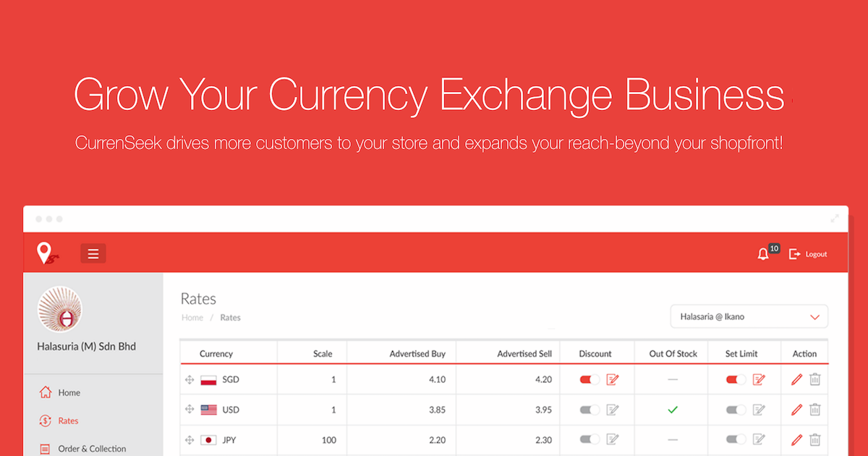Click the Advertised Buy column header
This screenshot has width=868, height=456.
tap(417, 354)
